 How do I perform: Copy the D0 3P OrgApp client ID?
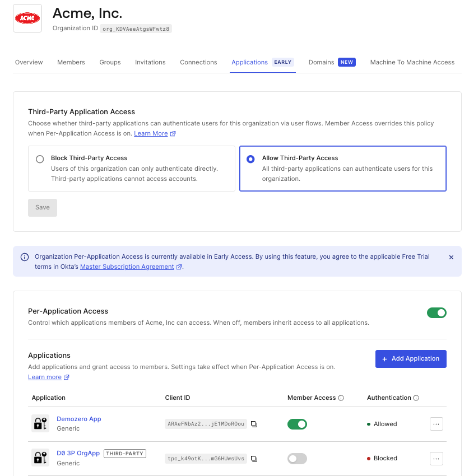254,459
